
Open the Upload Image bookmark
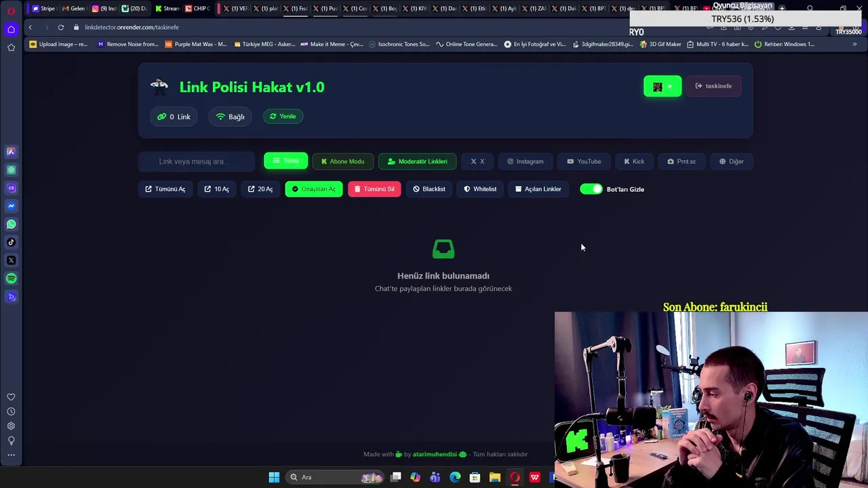pos(58,44)
